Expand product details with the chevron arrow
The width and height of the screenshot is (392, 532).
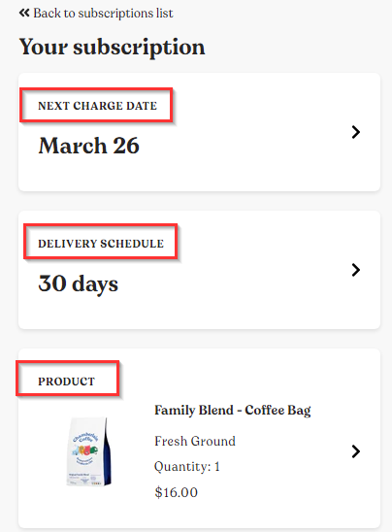355,451
